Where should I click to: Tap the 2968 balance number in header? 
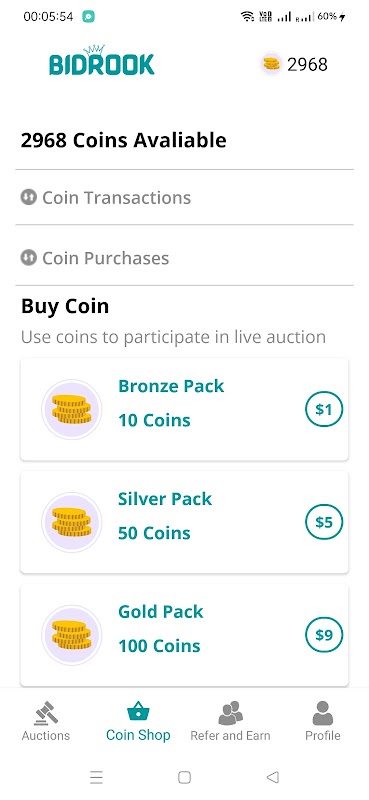click(307, 65)
